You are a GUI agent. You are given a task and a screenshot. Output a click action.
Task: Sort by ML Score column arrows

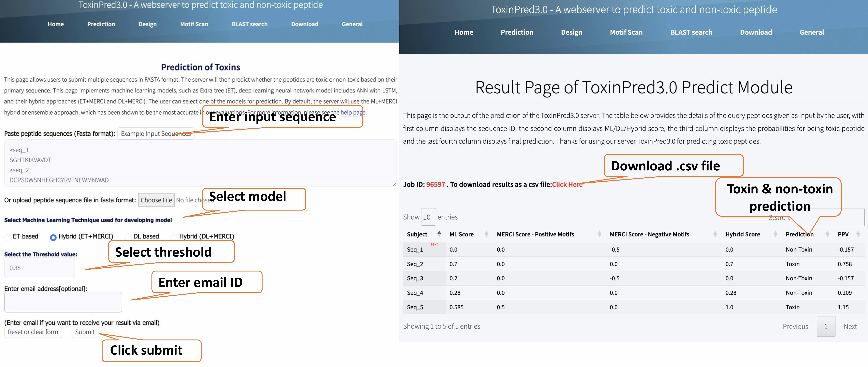click(x=486, y=234)
